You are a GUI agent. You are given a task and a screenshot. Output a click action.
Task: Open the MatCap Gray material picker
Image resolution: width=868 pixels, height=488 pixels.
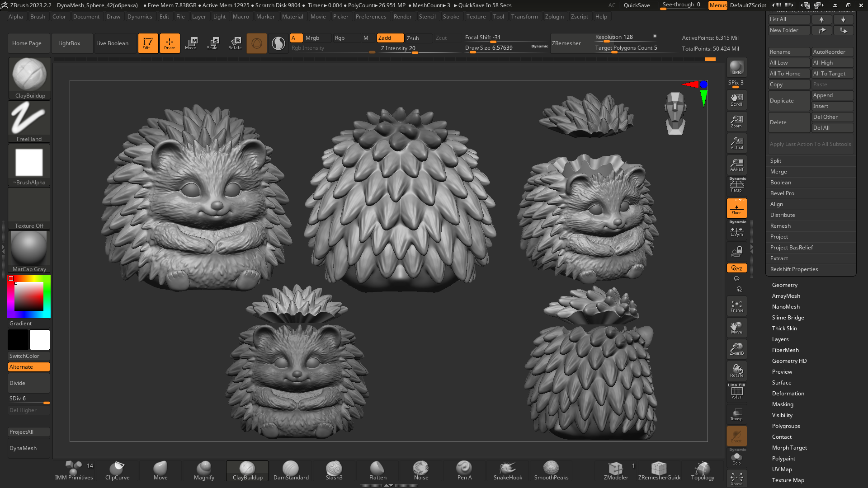coord(29,252)
